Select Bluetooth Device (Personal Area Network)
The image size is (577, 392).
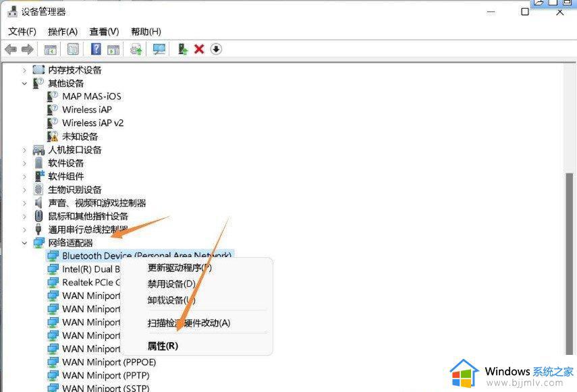pyautogui.click(x=147, y=255)
